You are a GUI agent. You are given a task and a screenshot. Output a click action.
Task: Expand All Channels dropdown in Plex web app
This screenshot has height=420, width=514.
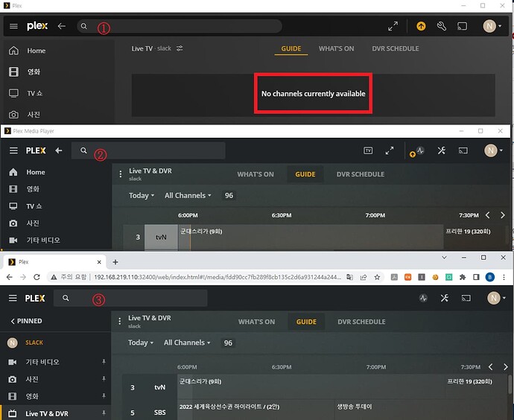click(187, 343)
